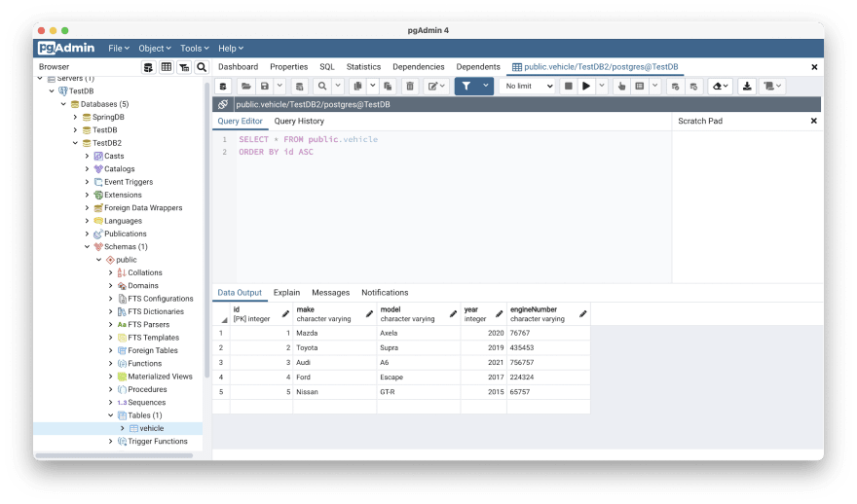This screenshot has height=504, width=857.
Task: Open the explain options dropdown arrow
Action: click(x=654, y=87)
